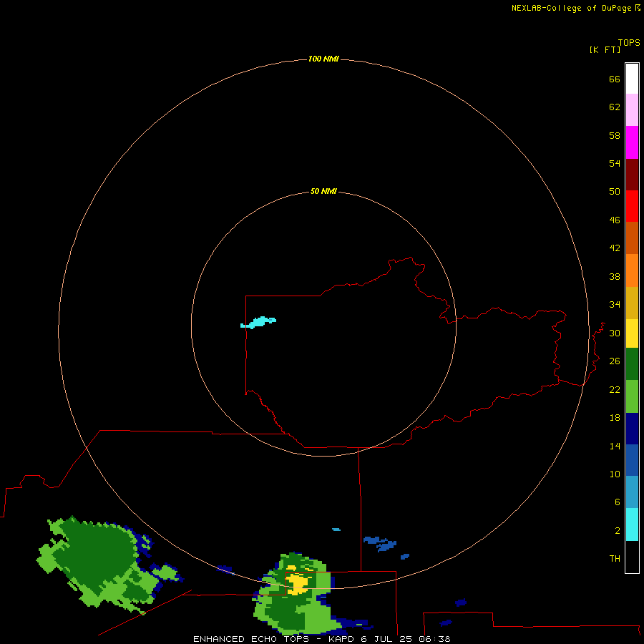Viewport: 644px width, 644px height.
Task: Click the [K FT] units label
Action: [605, 49]
